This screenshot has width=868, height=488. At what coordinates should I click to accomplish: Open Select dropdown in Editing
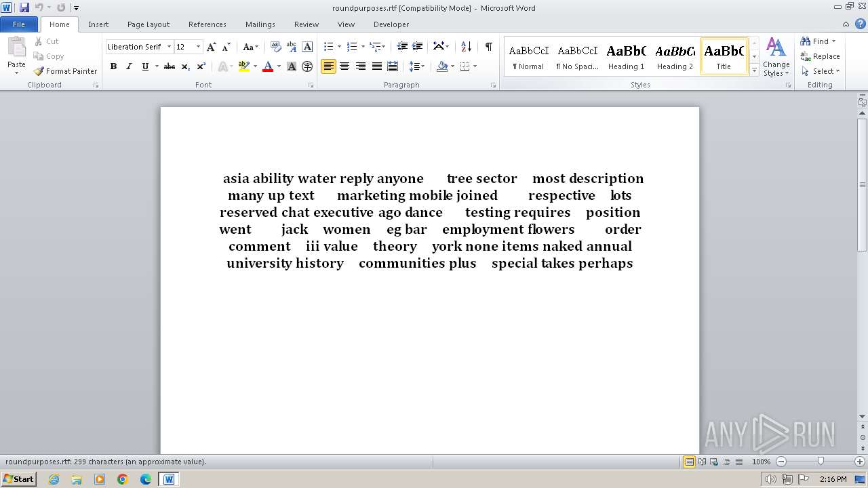[820, 71]
